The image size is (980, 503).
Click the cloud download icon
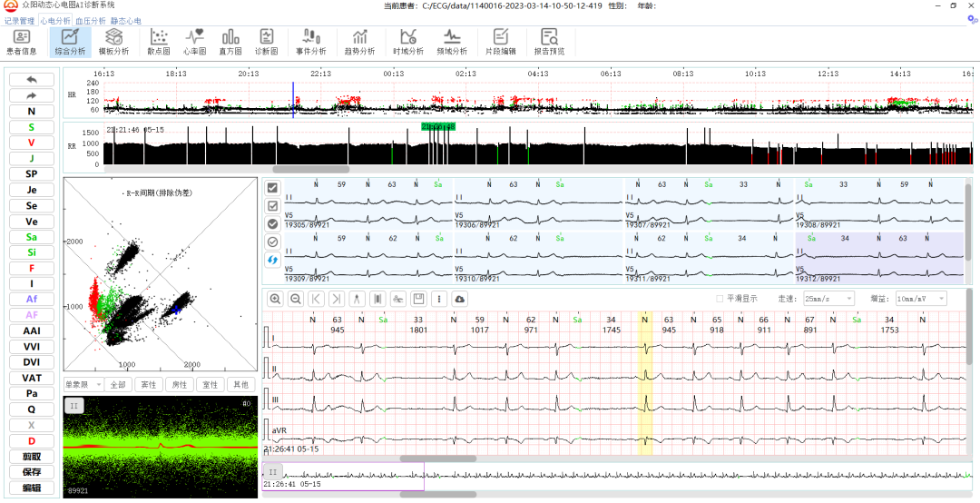pos(460,299)
